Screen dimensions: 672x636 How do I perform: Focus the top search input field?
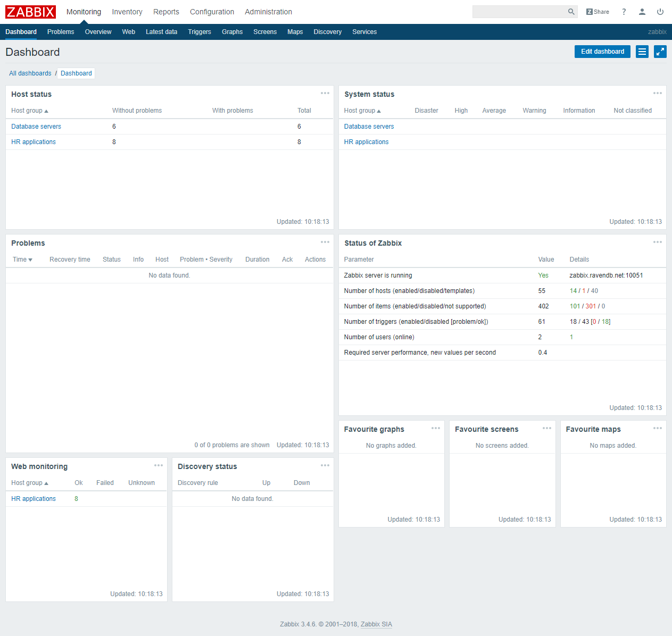click(519, 12)
